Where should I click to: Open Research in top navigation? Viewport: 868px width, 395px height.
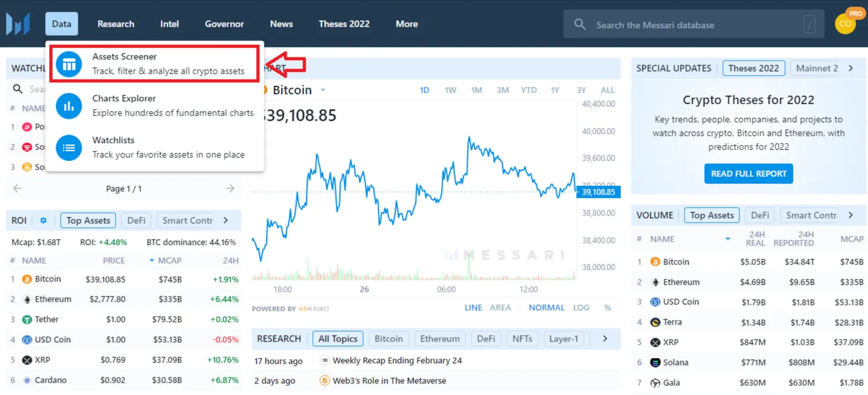coord(116,24)
